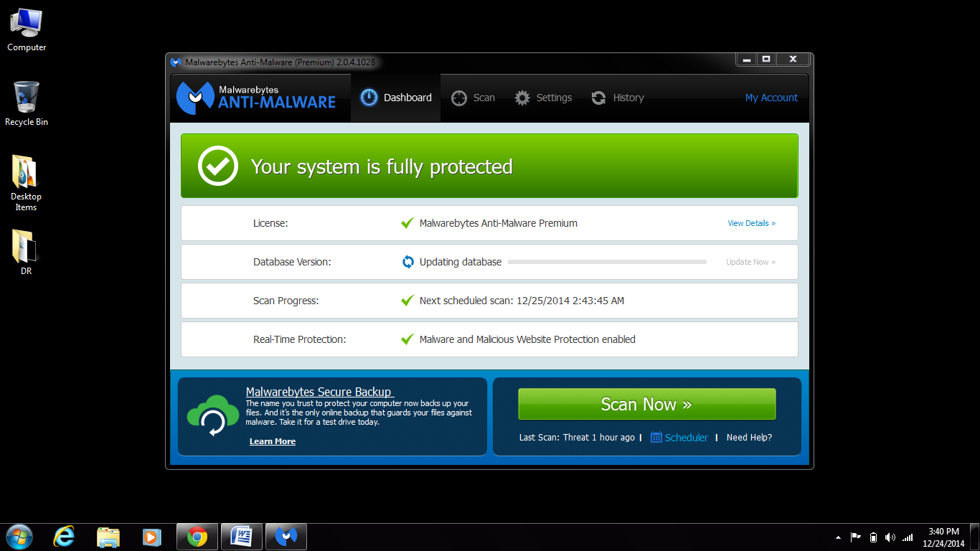Viewport: 980px width, 551px height.
Task: Select the Desktop Items folder
Action: (26, 183)
